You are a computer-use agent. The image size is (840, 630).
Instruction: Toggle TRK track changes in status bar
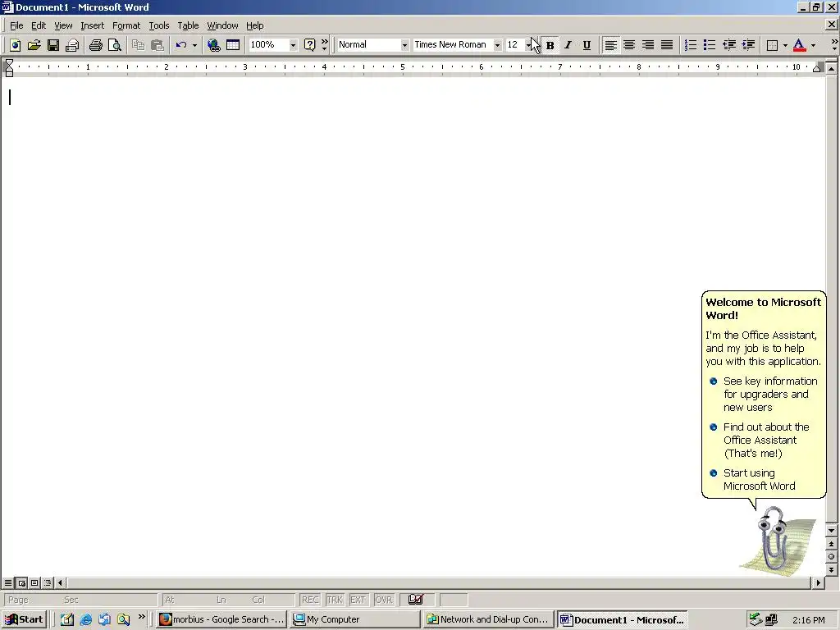[335, 600]
